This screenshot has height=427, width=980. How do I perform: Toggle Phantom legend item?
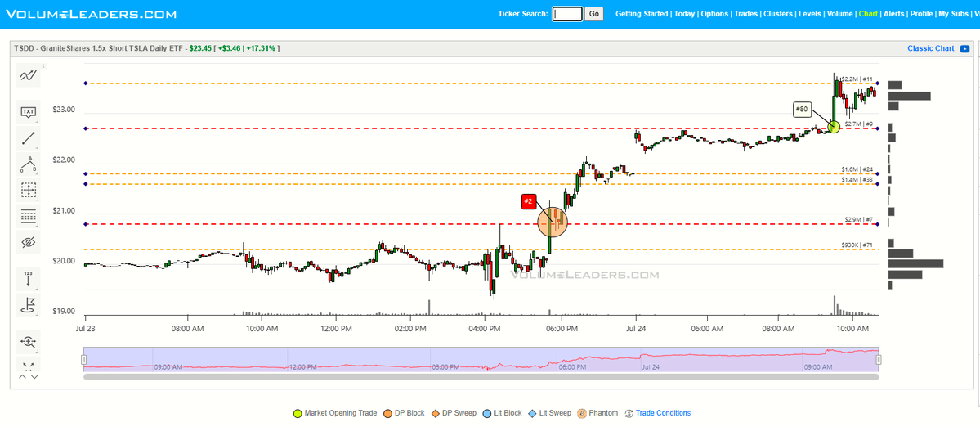598,413
